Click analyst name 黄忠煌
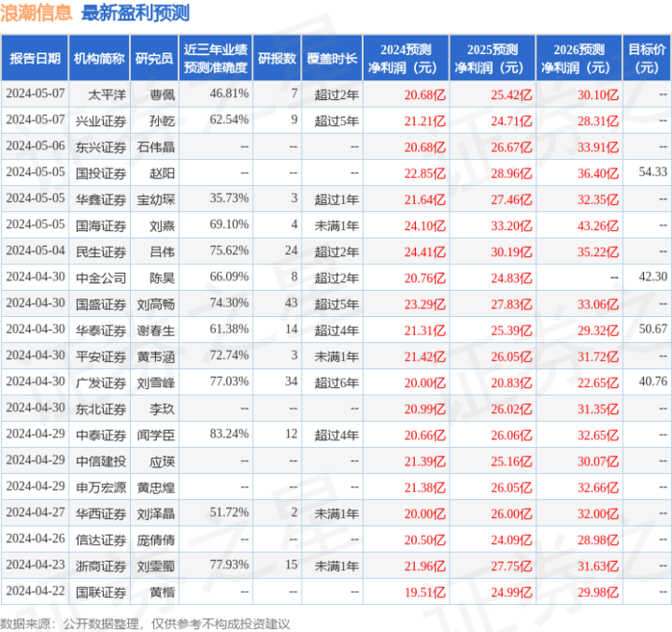The height and width of the screenshot is (632, 672). 155,487
